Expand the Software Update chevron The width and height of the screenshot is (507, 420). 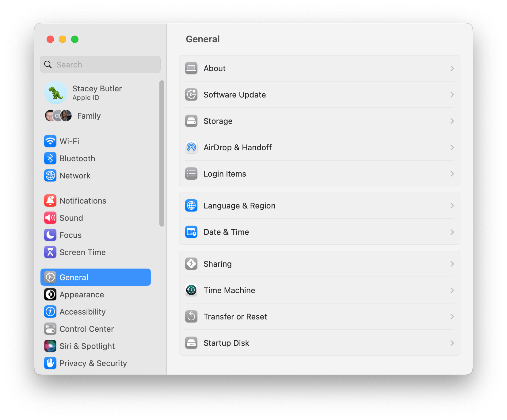pos(452,94)
